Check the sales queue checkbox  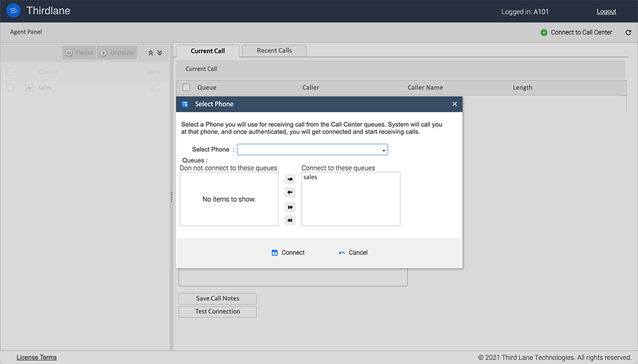[x=10, y=87]
